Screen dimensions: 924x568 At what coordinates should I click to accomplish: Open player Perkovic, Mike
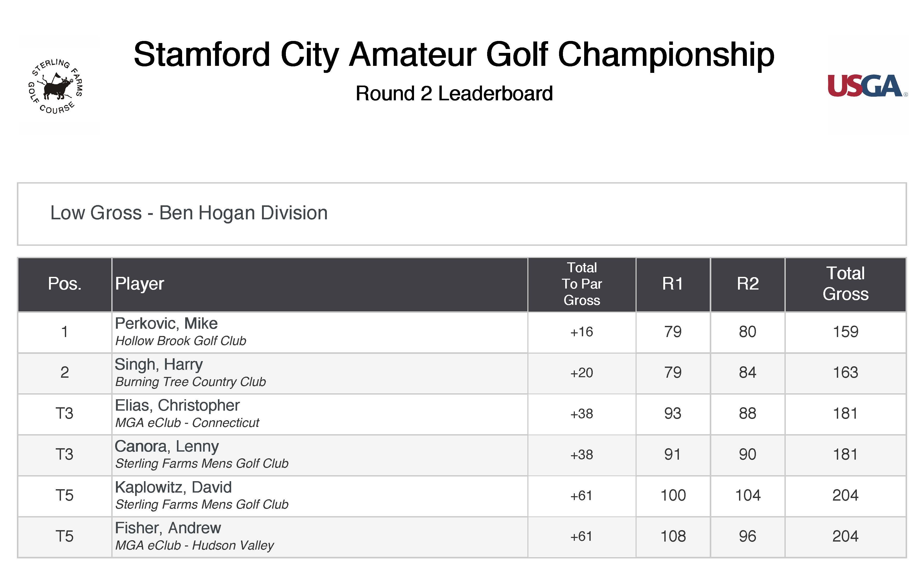coord(166,324)
